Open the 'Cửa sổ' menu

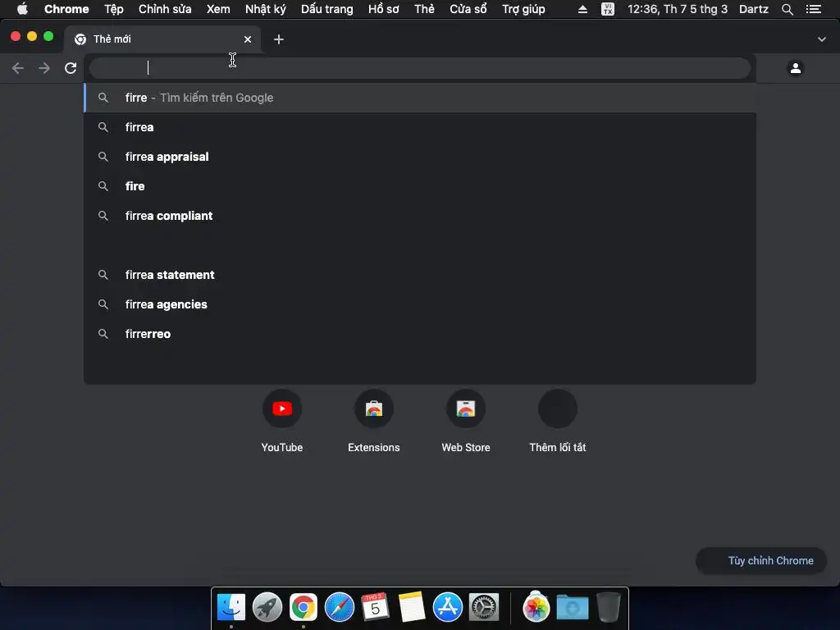pos(468,9)
